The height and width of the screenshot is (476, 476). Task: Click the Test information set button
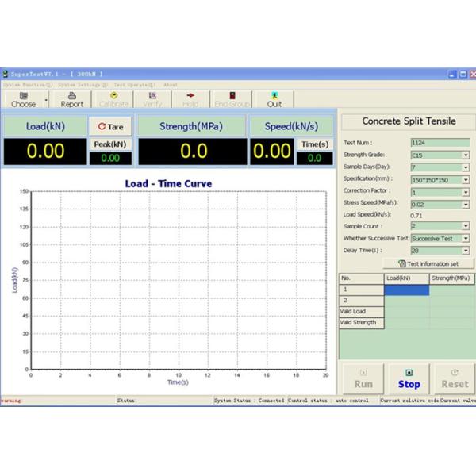pyautogui.click(x=428, y=263)
